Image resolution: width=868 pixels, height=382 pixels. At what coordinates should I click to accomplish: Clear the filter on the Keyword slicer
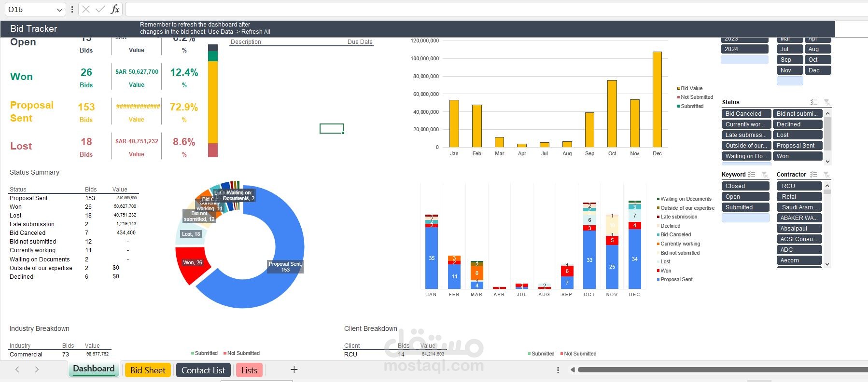(765, 175)
